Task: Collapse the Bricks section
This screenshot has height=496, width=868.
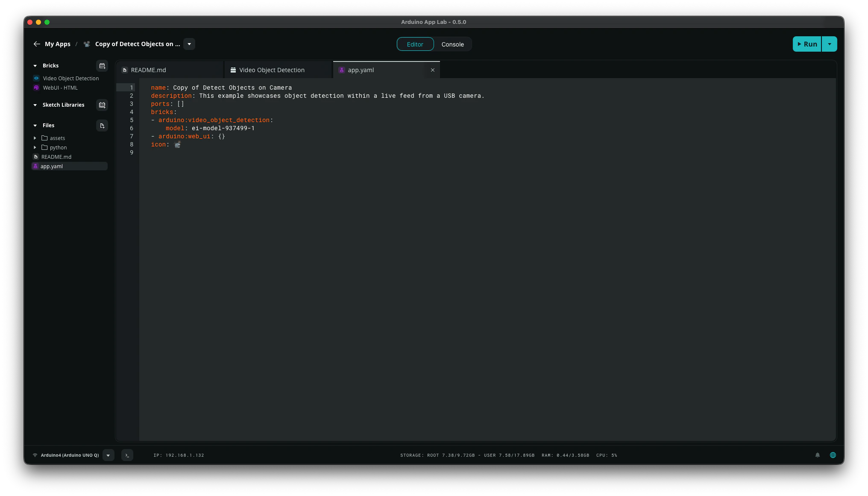Action: (x=35, y=66)
